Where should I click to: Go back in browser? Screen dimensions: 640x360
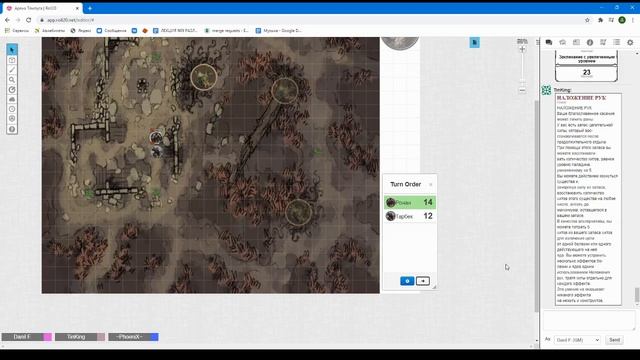tap(7, 20)
